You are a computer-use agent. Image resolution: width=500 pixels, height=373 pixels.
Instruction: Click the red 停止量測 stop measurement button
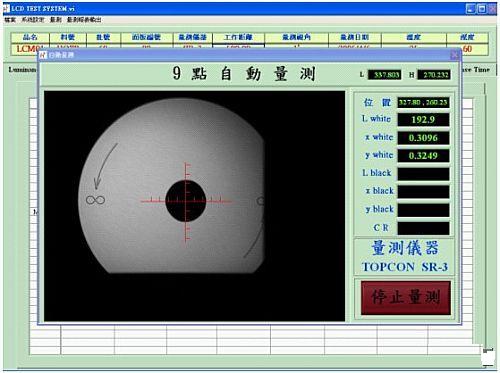tap(406, 297)
